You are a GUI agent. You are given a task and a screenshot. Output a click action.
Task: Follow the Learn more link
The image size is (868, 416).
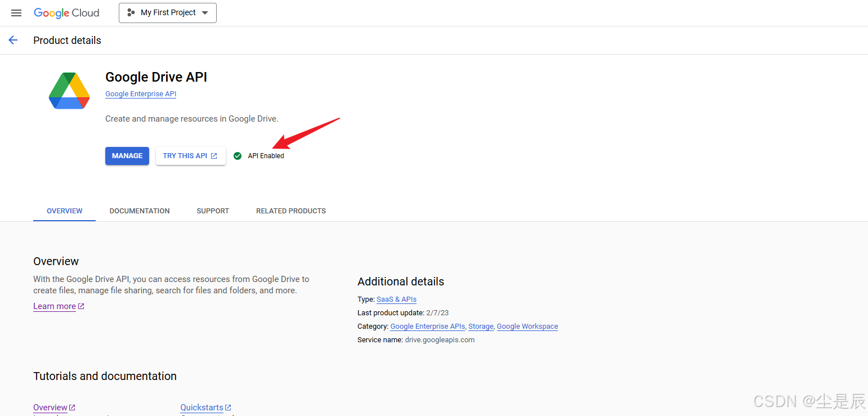click(59, 306)
